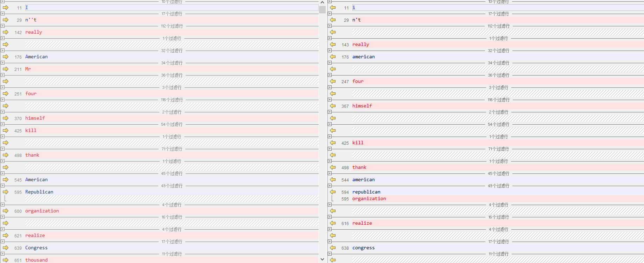Click copy arrow beside right line 247 four
Screen dimensions: 644x263
tap(333, 81)
